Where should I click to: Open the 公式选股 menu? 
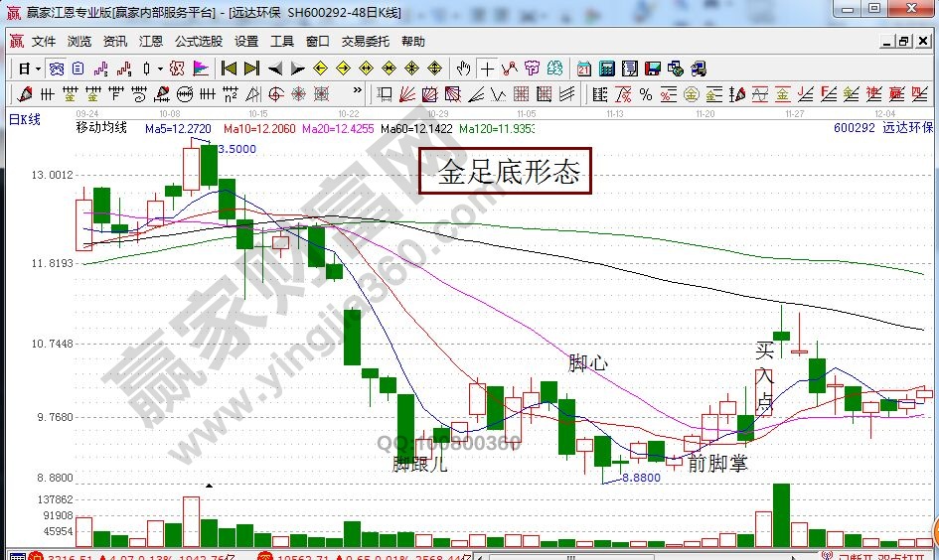(199, 42)
